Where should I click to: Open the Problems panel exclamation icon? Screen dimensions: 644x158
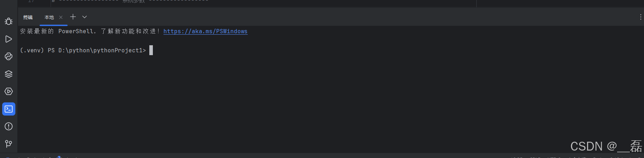click(8, 127)
